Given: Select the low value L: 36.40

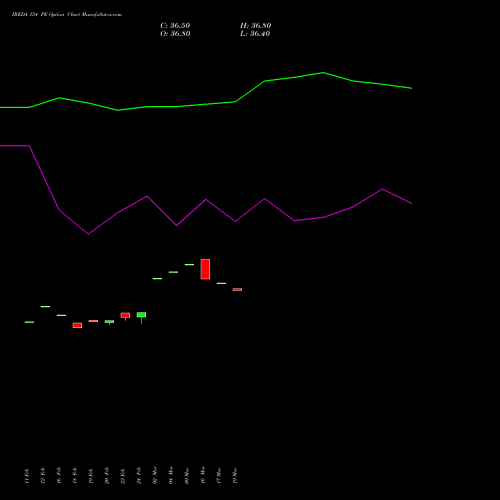Looking at the screenshot, I should 255,34.
